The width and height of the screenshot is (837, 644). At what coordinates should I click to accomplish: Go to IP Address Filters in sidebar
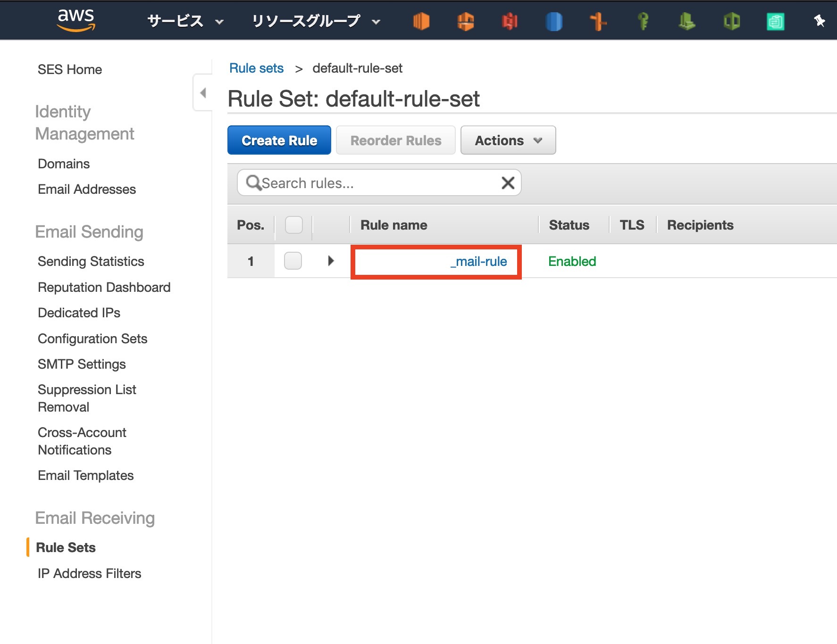pyautogui.click(x=89, y=573)
